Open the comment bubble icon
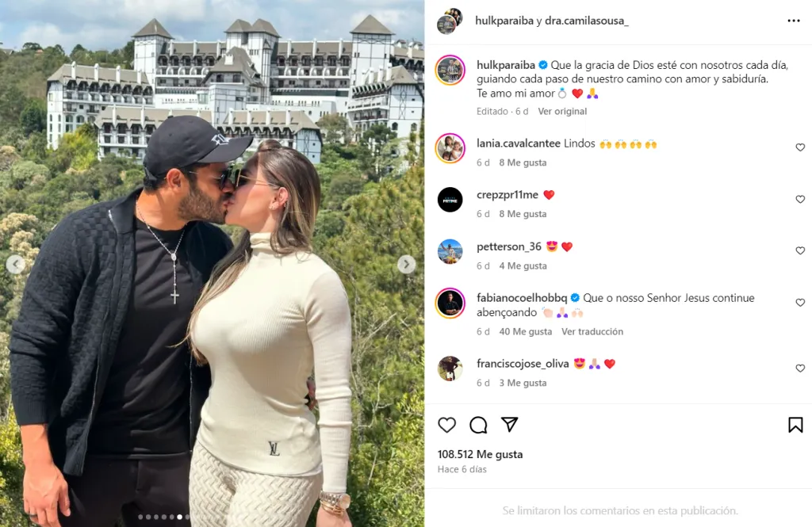Screen dimensions: 812x527 pos(478,425)
